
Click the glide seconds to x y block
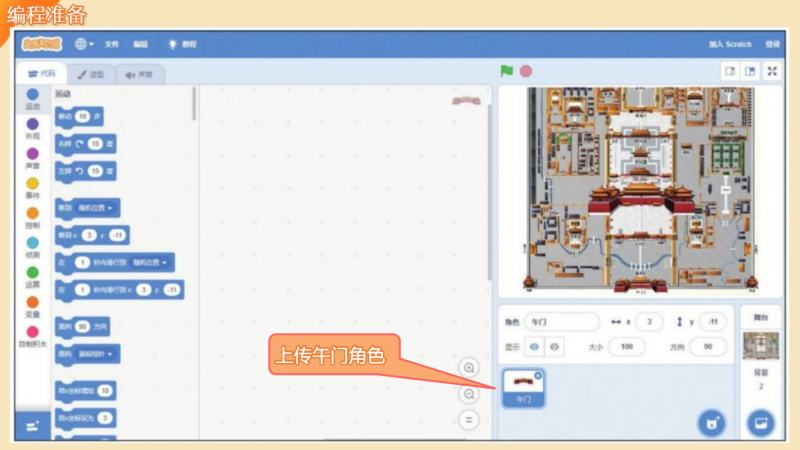119,290
